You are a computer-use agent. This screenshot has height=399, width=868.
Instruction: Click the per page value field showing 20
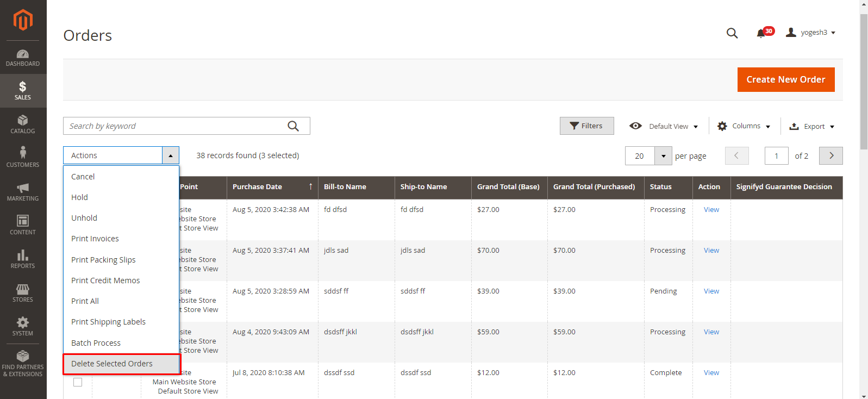(640, 156)
